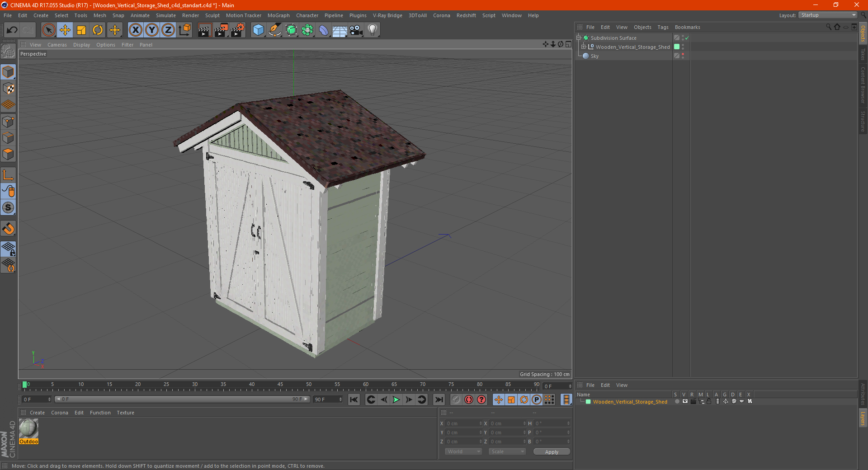Viewport: 868px width, 470px height.
Task: Play the animation forward
Action: 396,399
